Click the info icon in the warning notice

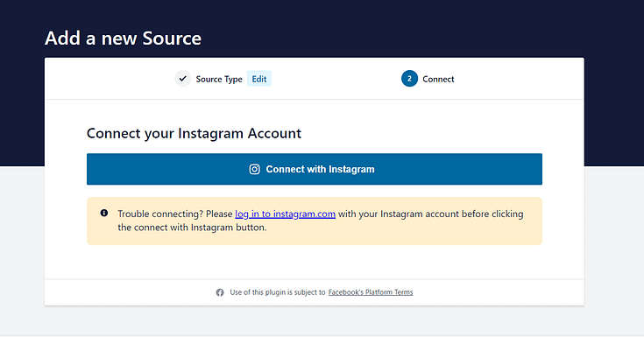click(104, 213)
